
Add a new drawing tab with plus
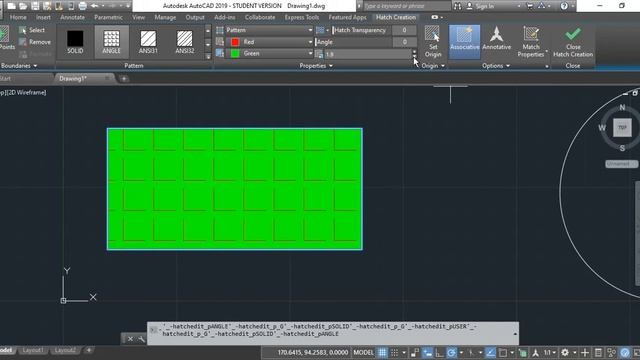click(124, 79)
